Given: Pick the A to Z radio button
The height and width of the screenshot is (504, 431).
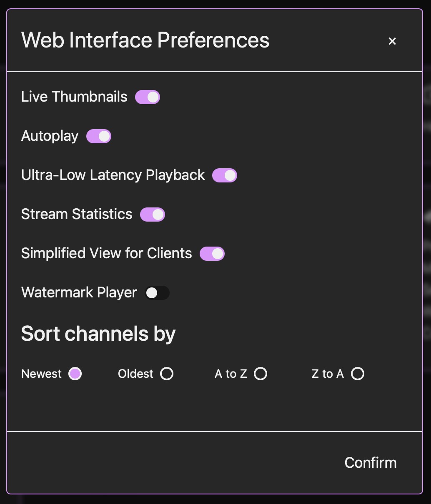Looking at the screenshot, I should click(x=261, y=374).
